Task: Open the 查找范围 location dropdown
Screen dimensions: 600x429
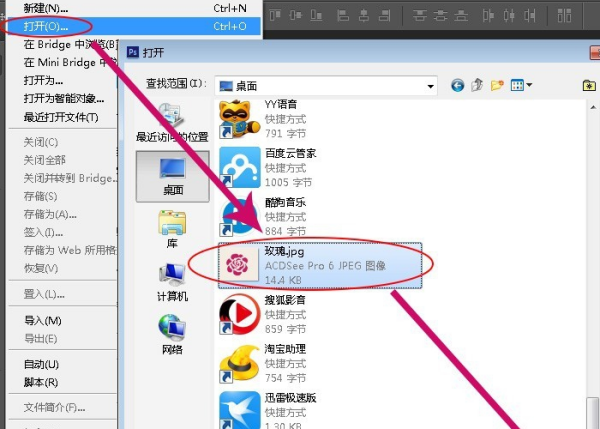Action: tap(430, 86)
